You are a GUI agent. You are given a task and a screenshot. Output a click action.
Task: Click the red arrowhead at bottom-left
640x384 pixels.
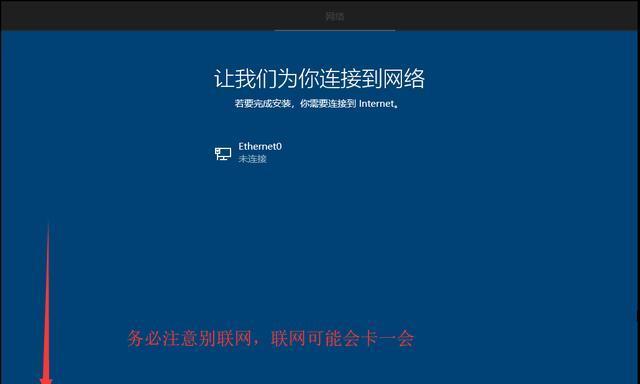click(x=46, y=381)
